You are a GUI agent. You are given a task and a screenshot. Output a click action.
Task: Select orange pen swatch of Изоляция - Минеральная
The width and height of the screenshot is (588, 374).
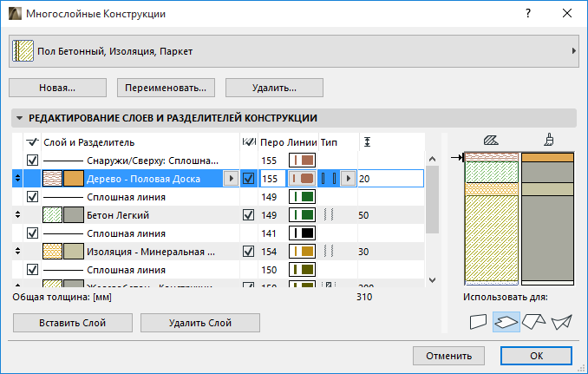pos(303,252)
